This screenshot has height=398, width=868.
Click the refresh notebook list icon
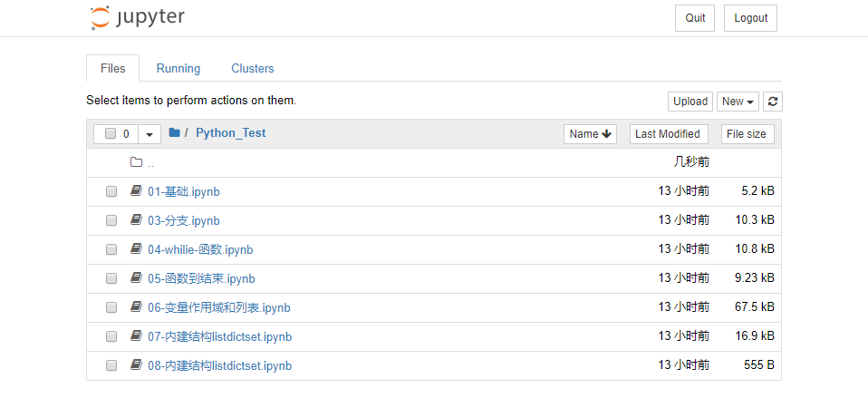[x=772, y=102]
